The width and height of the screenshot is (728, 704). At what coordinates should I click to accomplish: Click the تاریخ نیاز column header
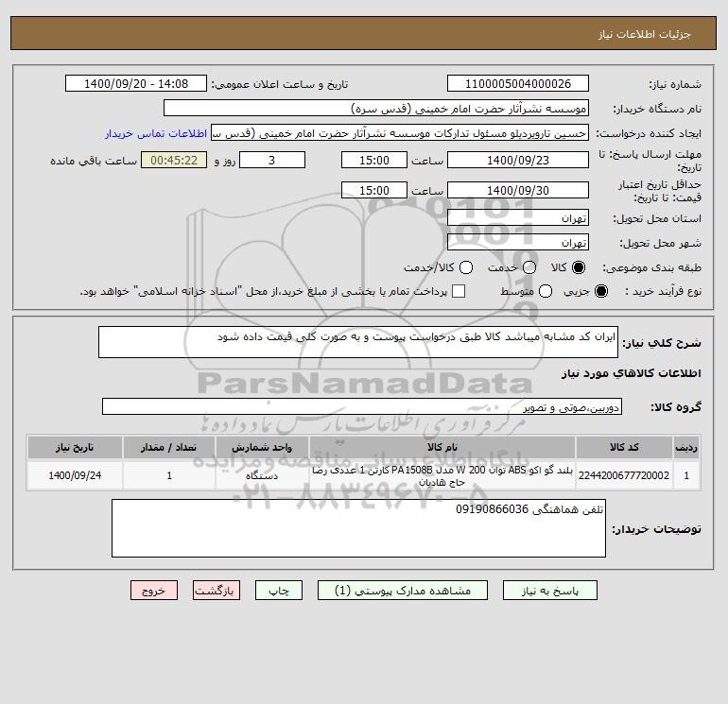[x=75, y=447]
